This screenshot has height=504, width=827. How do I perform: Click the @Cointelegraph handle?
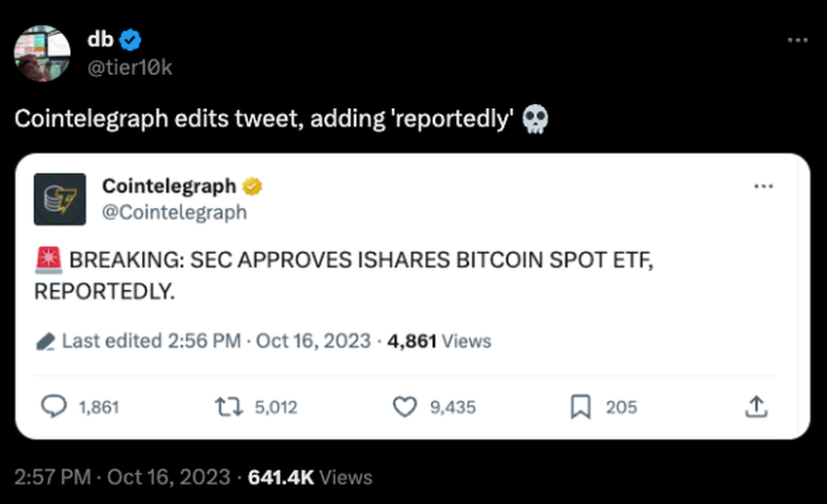pos(174,211)
